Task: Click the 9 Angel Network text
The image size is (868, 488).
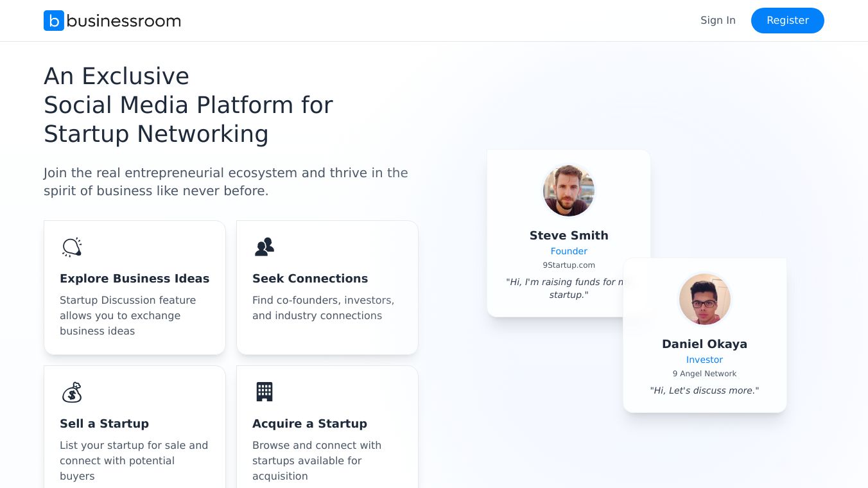Action: point(704,374)
